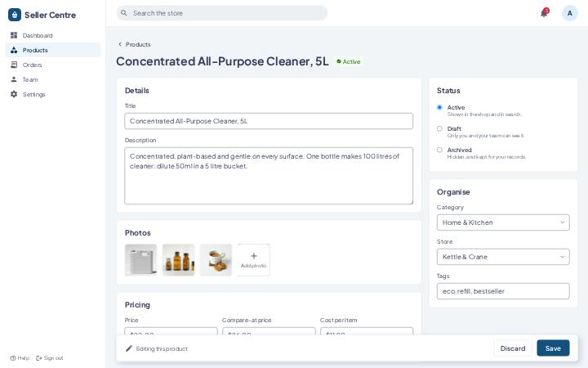
Task: Click the Add photo button
Action: [253, 260]
